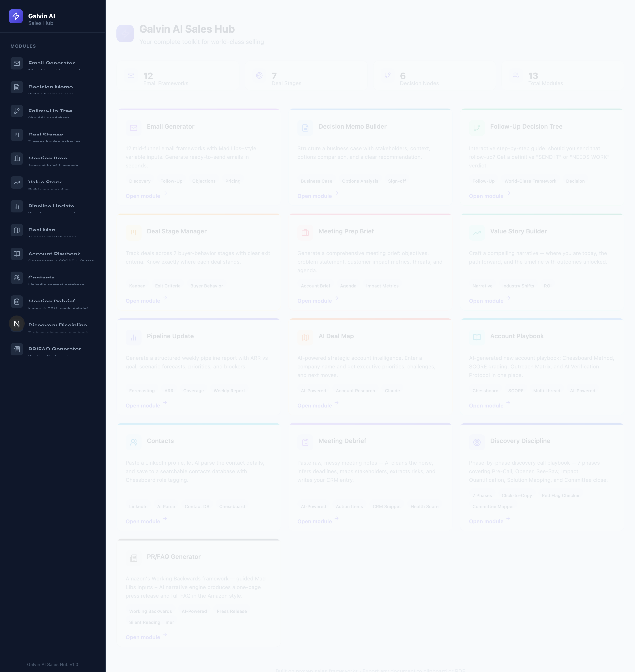Click the Meeting Prep briefcase icon in sidebar

[17, 159]
